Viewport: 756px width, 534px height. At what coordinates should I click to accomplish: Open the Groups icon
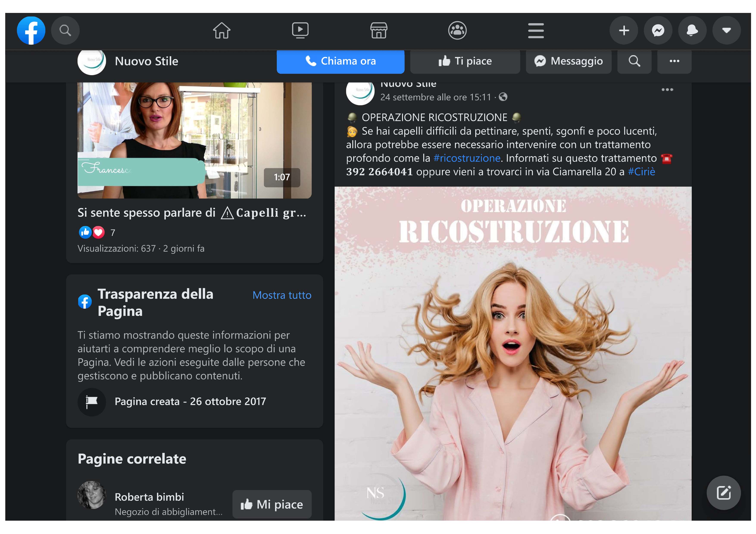[457, 31]
